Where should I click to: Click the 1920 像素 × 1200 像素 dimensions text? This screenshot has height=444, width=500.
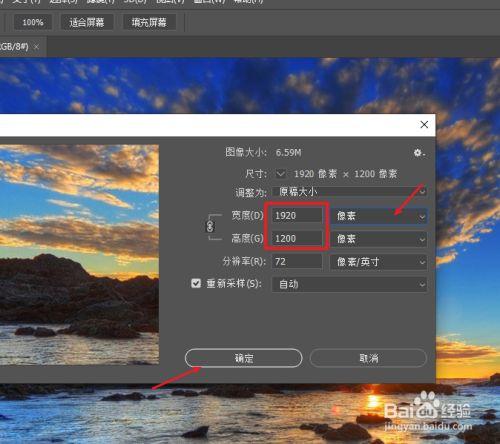345,174
